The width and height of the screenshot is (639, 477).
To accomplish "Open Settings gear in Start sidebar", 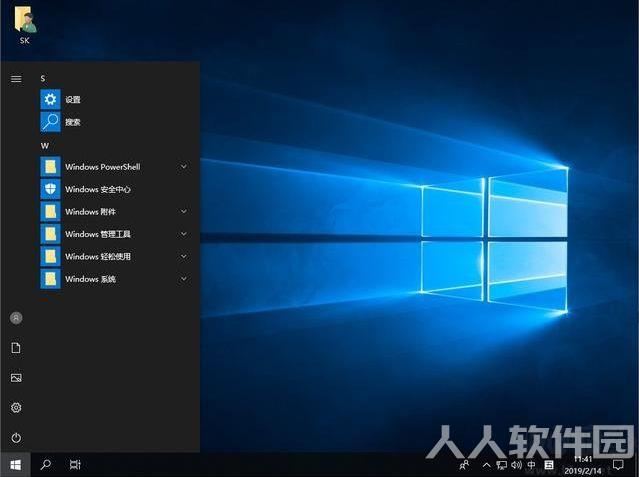I will [x=16, y=408].
